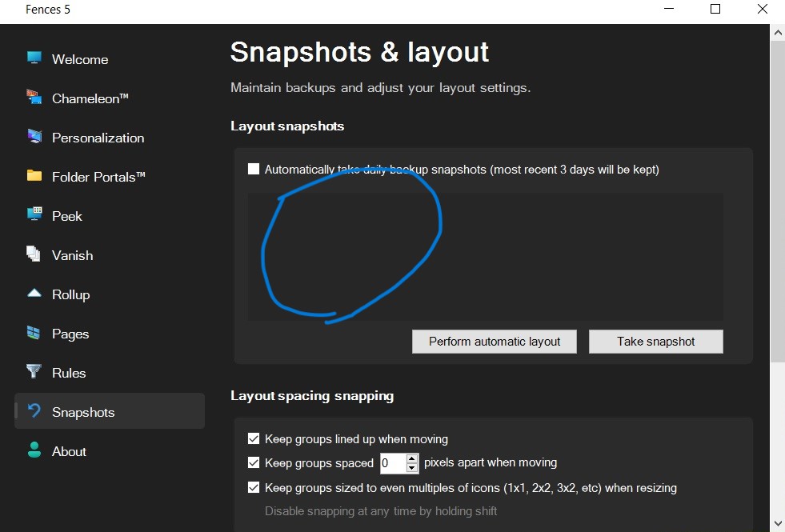
Task: Maximize the Fences 5 window
Action: (x=715, y=9)
